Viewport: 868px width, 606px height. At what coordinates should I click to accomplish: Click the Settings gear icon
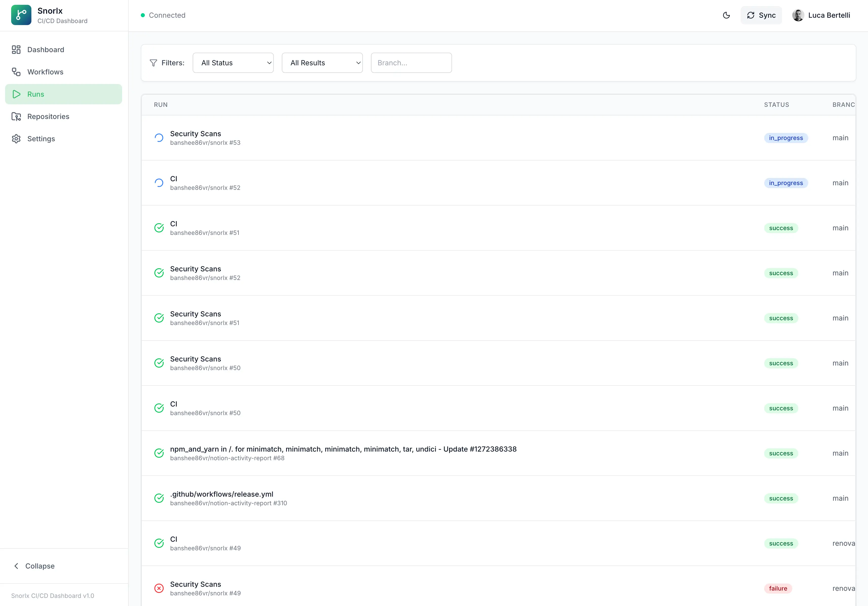point(16,139)
